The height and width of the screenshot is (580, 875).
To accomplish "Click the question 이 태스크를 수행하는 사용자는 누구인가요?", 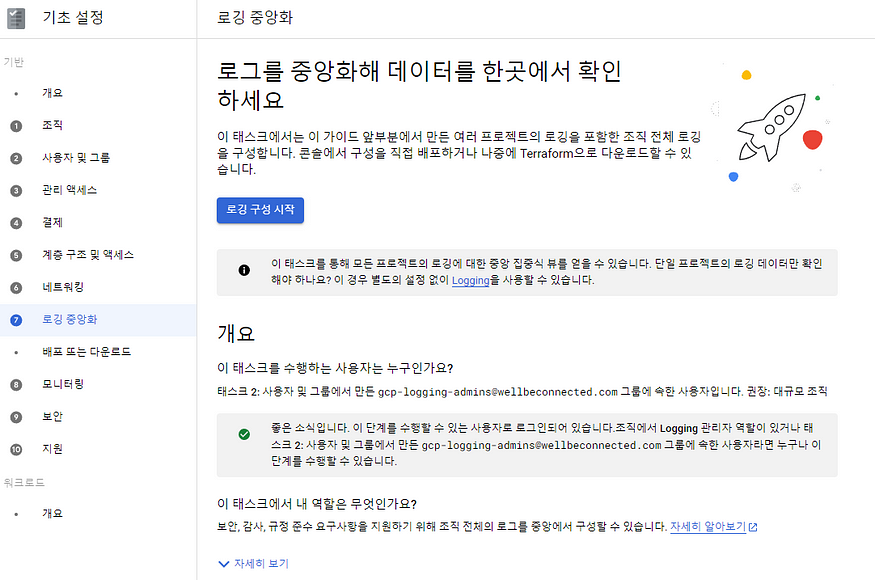I will pos(335,368).
